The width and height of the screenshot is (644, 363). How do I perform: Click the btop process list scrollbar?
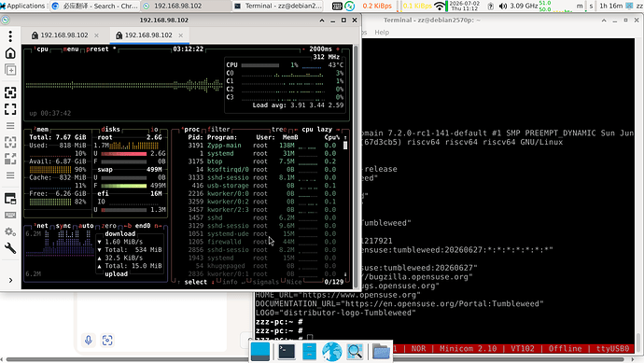point(345,146)
